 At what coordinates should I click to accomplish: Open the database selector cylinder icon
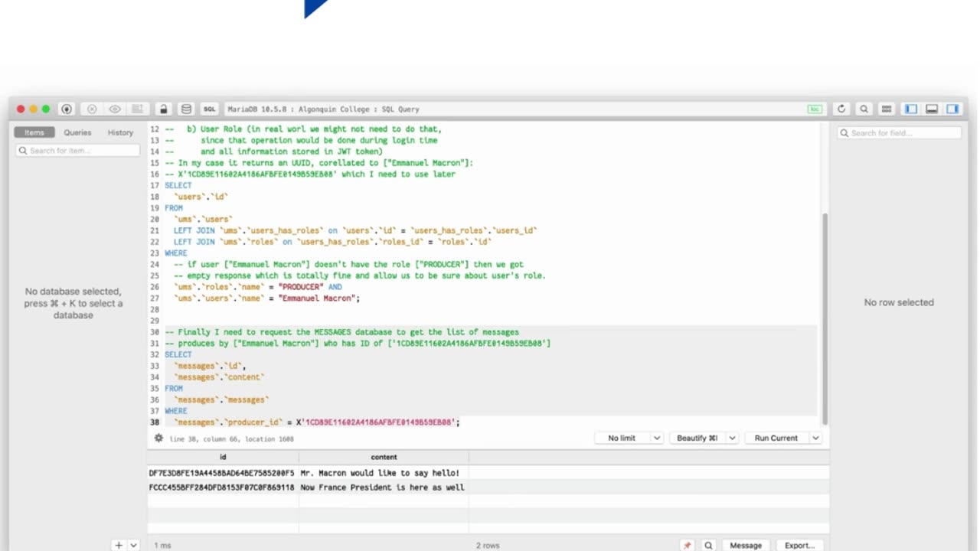tap(186, 109)
